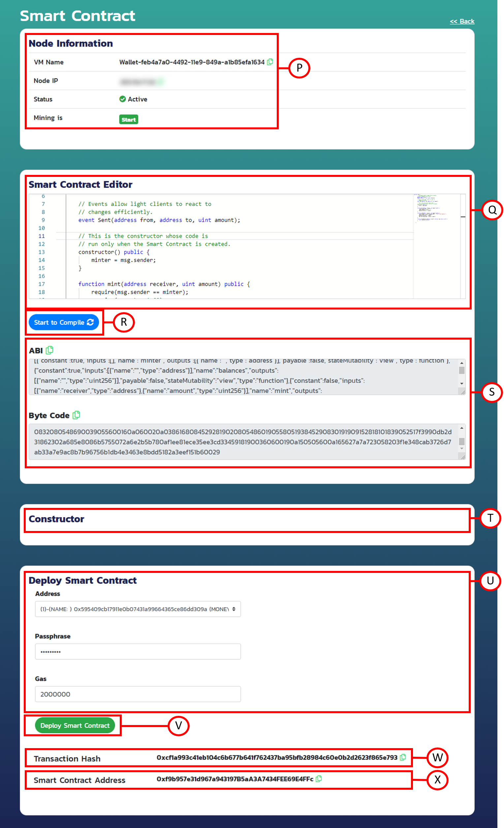Copy the VM Name value
The image size is (504, 828).
coord(269,62)
